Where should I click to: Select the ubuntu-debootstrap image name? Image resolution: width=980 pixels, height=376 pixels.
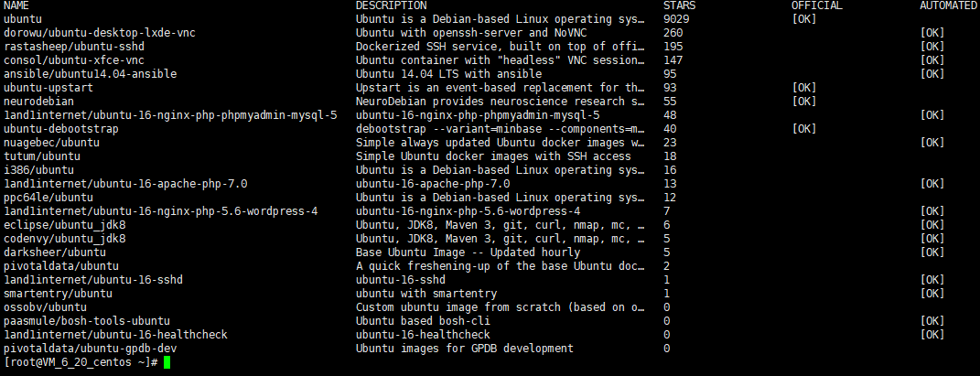click(x=61, y=129)
